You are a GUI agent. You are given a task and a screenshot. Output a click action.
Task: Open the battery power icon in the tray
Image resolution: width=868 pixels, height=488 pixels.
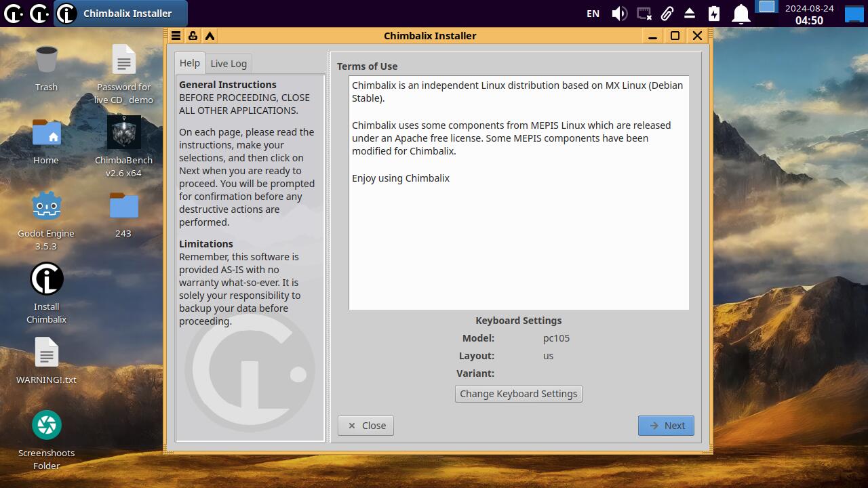pos(714,14)
